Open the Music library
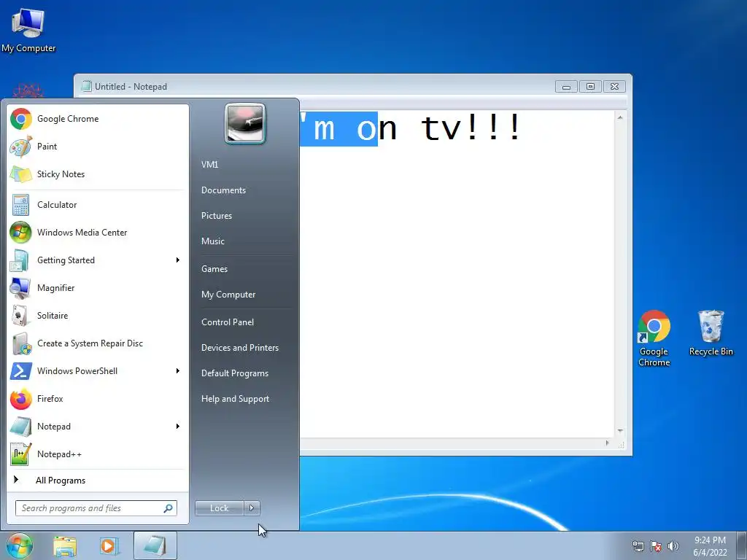The image size is (747, 560). tap(213, 241)
